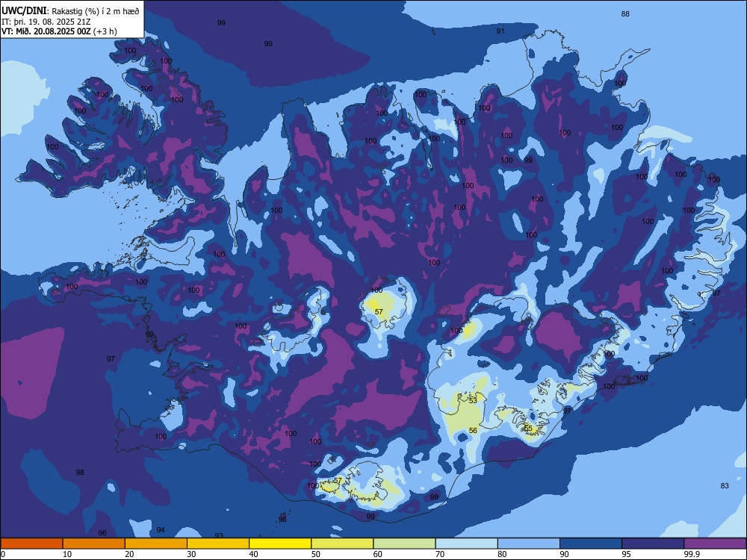This screenshot has width=747, height=560.
Task: Click the "91" humidity value on map
Action: click(x=500, y=31)
